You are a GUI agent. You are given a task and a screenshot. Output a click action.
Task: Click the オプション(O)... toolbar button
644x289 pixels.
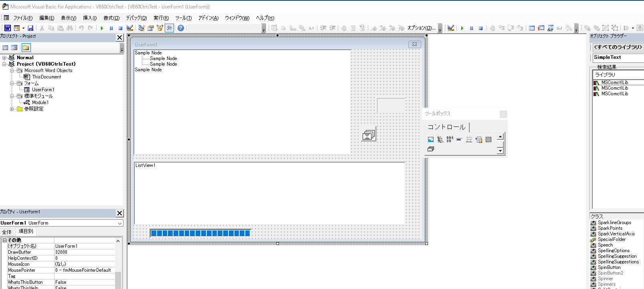421,28
